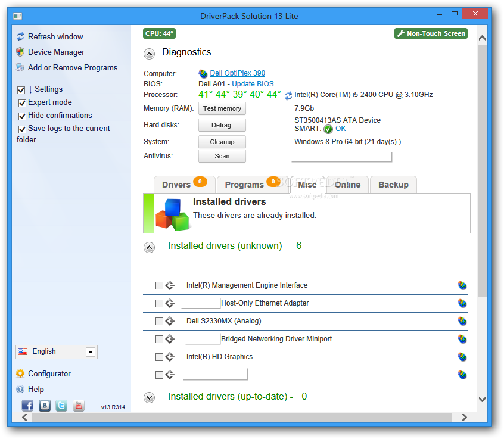The height and width of the screenshot is (439, 504).
Task: Click the vertical scrollbar thumb
Action: pos(482,172)
